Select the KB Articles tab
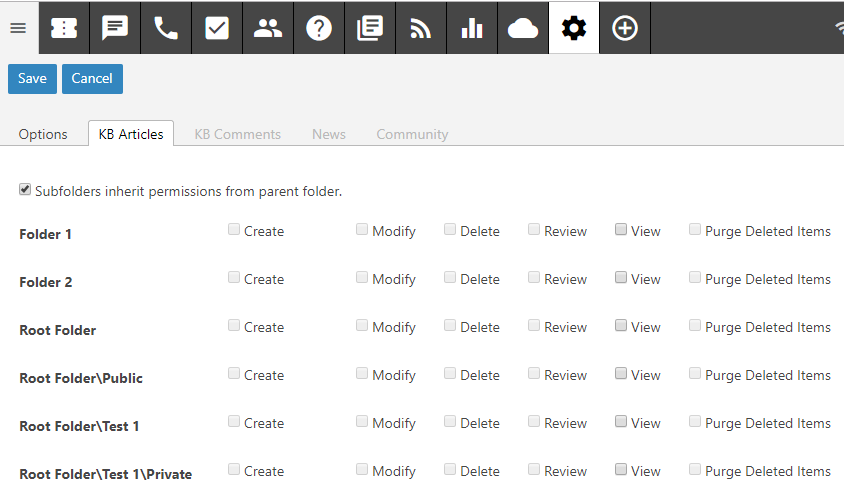This screenshot has height=490, width=844. (131, 134)
